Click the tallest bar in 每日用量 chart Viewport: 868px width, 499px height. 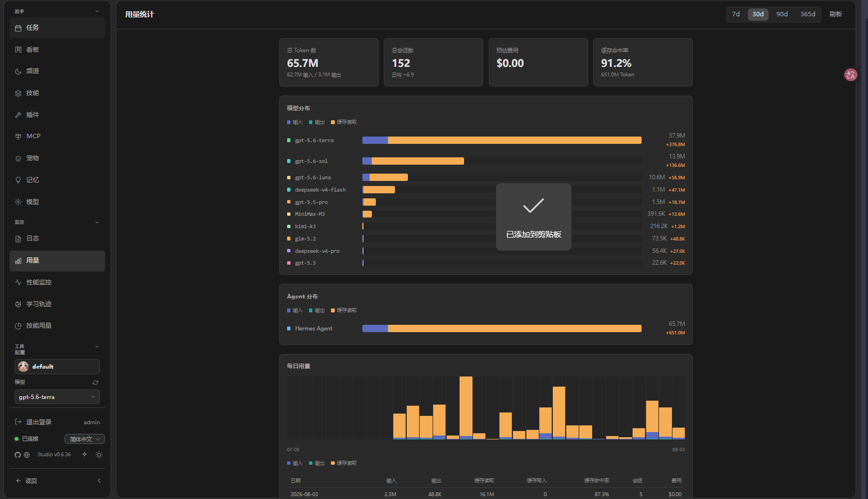click(x=466, y=407)
